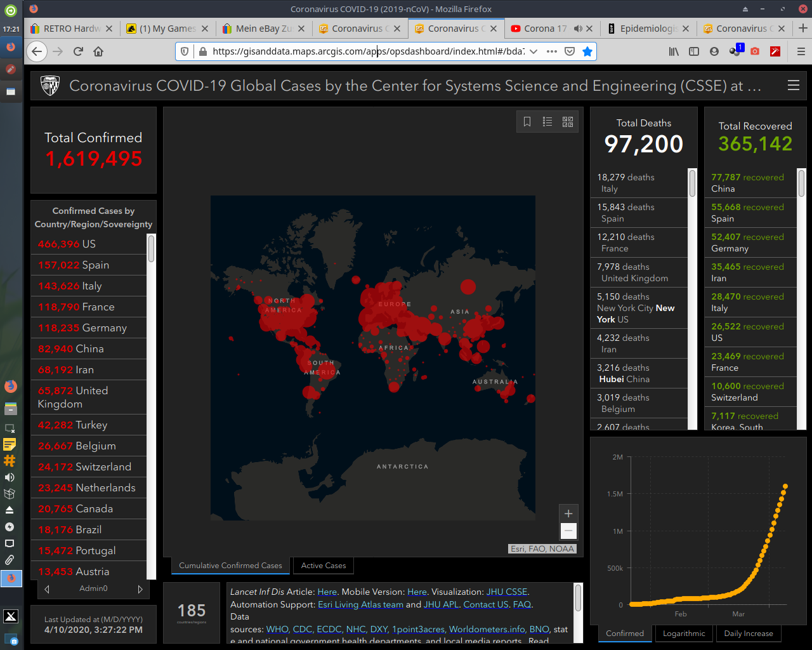The width and height of the screenshot is (812, 650).
Task: Select Spain in confirmed cases list
Action: (89, 265)
